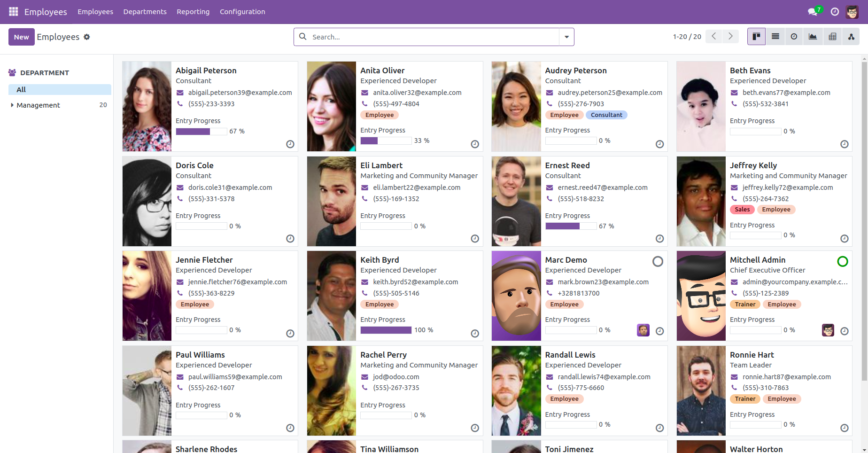This screenshot has height=453, width=868.
Task: Click Abigail Peterson's 67% progress bar
Action: coord(201,132)
